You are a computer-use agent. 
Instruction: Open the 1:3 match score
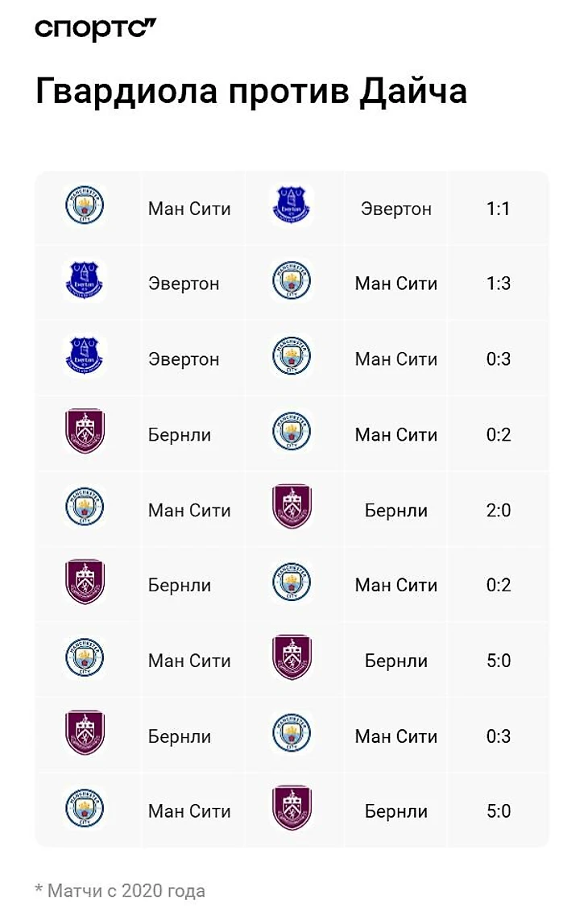[x=499, y=284]
